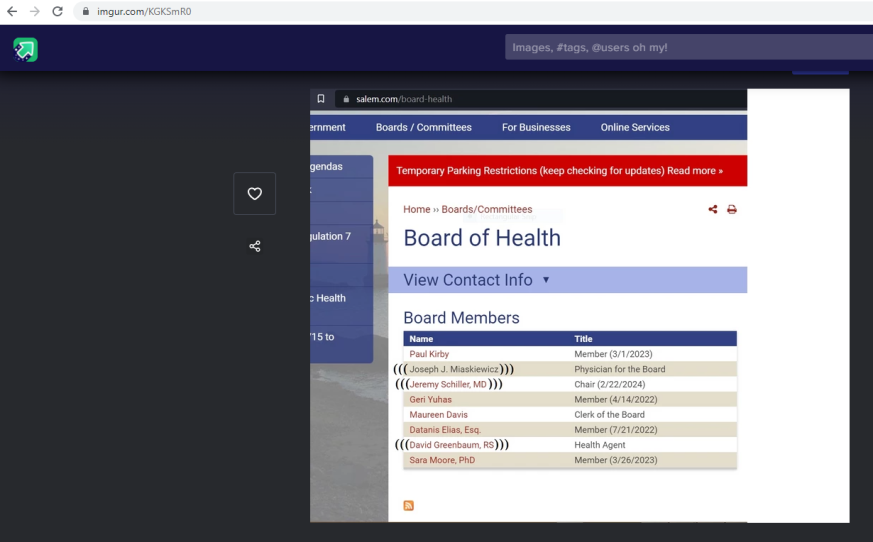This screenshot has width=873, height=542.
Task: Click the Board Members heading
Action: (x=461, y=318)
